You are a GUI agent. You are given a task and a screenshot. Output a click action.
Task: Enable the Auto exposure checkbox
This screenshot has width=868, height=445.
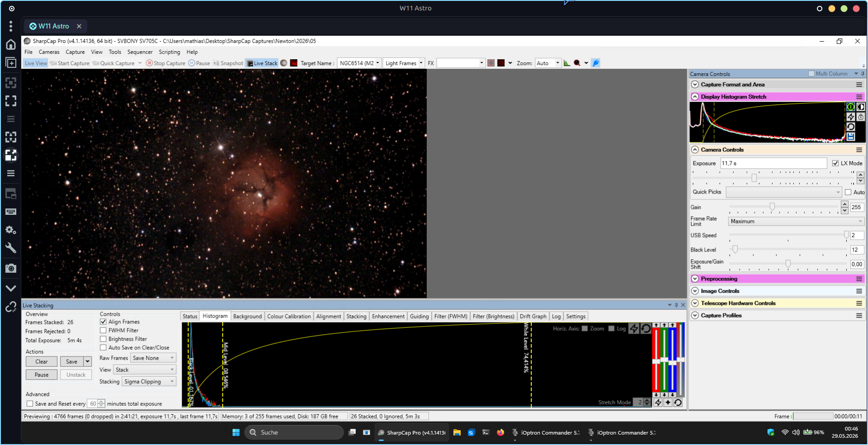coord(848,192)
